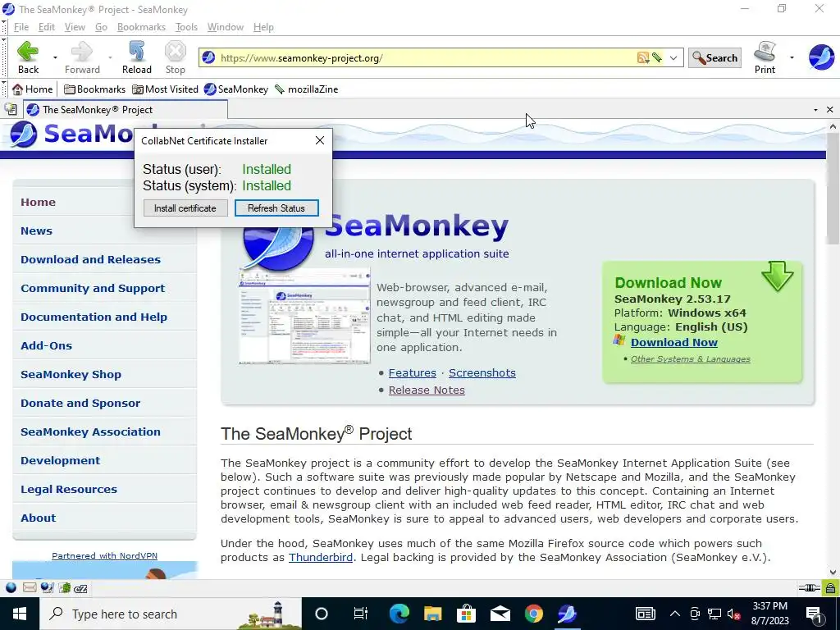Click the Forward navigation arrow
Viewport: 840px width, 630px height.
[82, 57]
